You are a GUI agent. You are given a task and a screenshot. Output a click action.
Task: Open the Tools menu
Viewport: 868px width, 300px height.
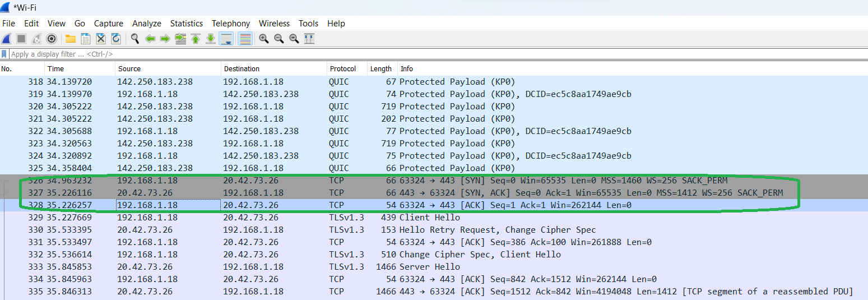pyautogui.click(x=308, y=24)
